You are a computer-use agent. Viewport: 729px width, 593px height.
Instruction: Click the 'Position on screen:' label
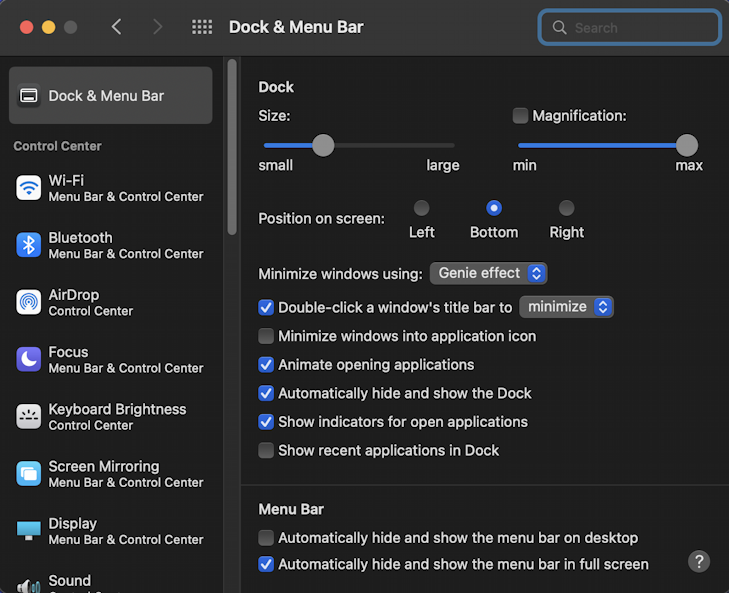[321, 219]
